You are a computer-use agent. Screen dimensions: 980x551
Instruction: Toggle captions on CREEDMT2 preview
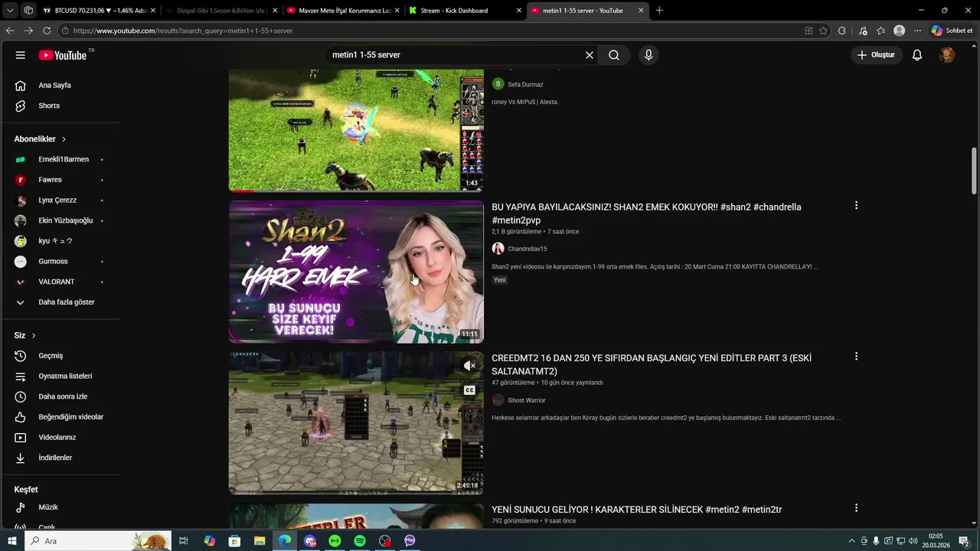click(469, 390)
